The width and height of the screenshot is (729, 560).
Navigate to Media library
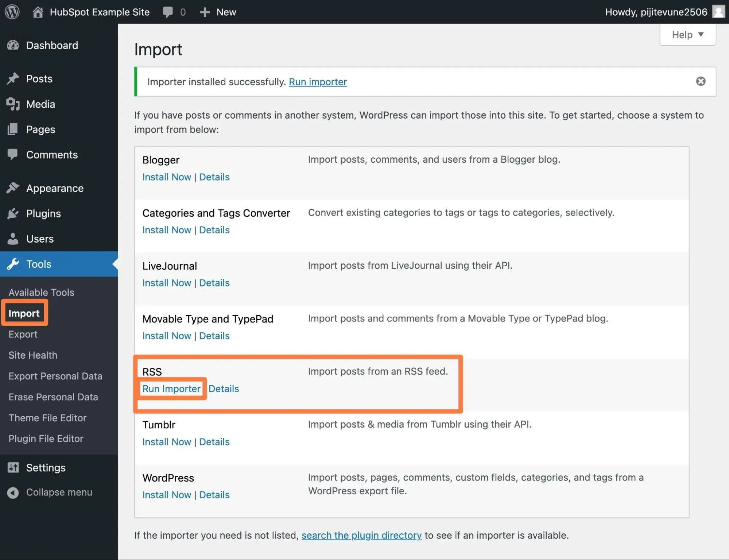pyautogui.click(x=40, y=104)
